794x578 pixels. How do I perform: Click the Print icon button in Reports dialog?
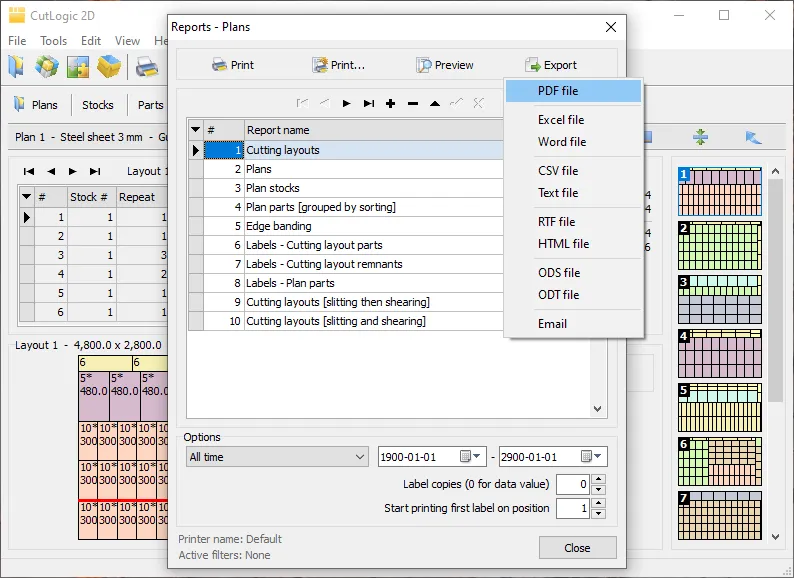(232, 65)
